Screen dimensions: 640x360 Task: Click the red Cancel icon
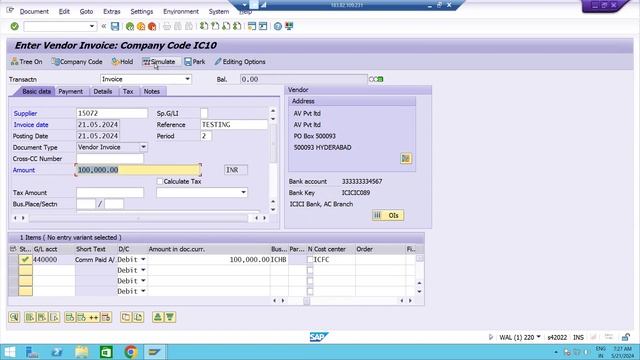pyautogui.click(x=152, y=27)
